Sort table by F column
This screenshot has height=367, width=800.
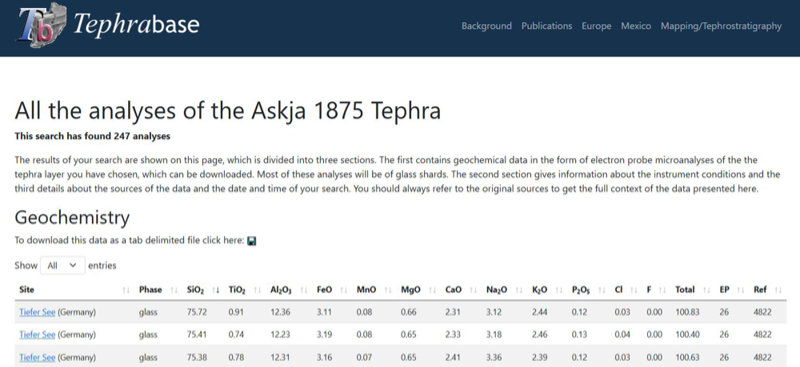pyautogui.click(x=657, y=289)
